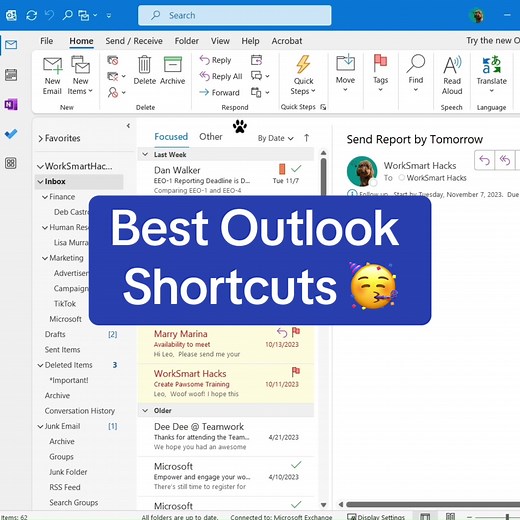Viewport: 520px width, 520px height.
Task: Click the red flag on Marry Marina email
Action: (x=296, y=332)
